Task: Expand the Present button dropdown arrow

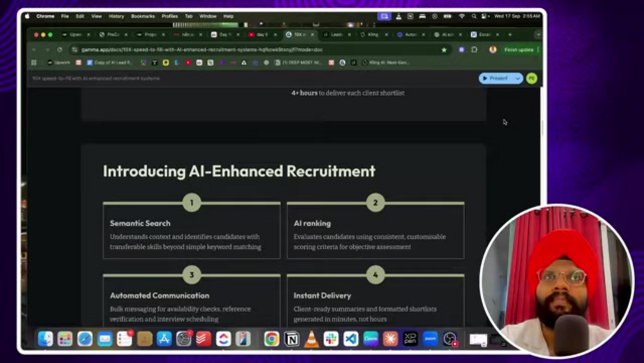Action: (x=518, y=78)
